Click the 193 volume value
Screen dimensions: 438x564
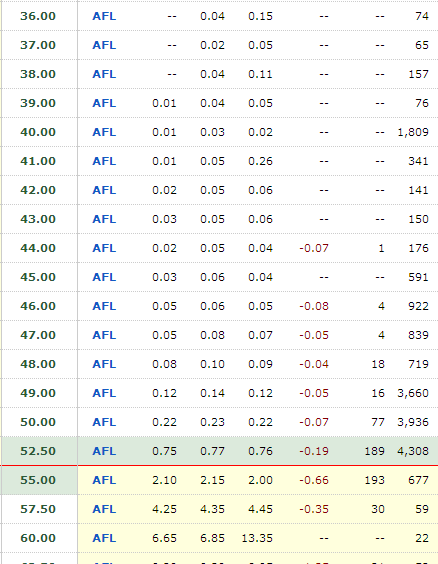coord(374,480)
